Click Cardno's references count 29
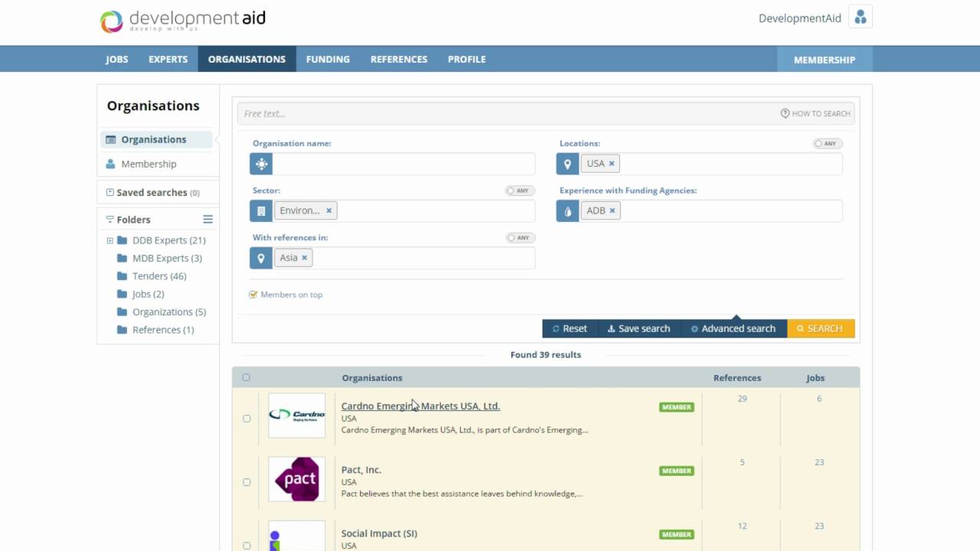This screenshot has width=980, height=551. [742, 399]
